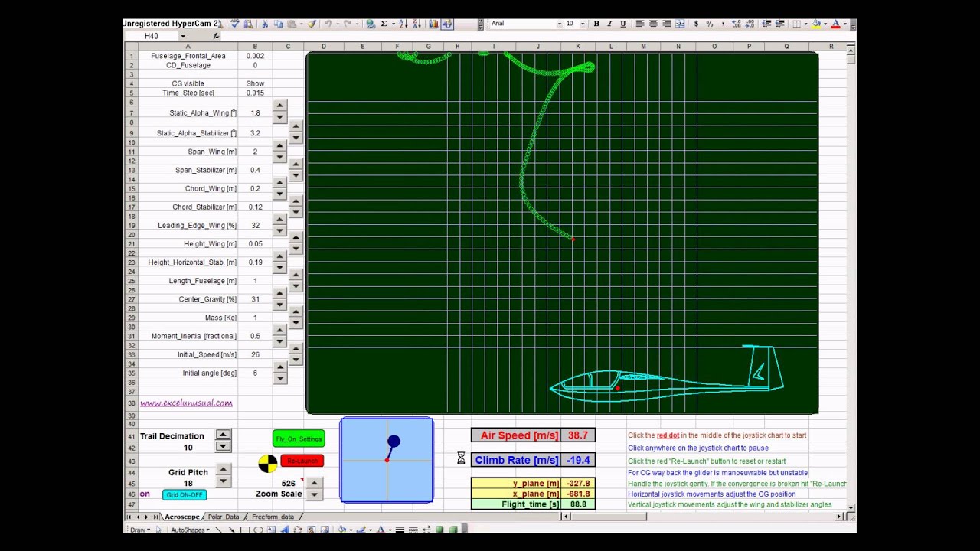
Task: Align cell text left
Action: click(639, 24)
